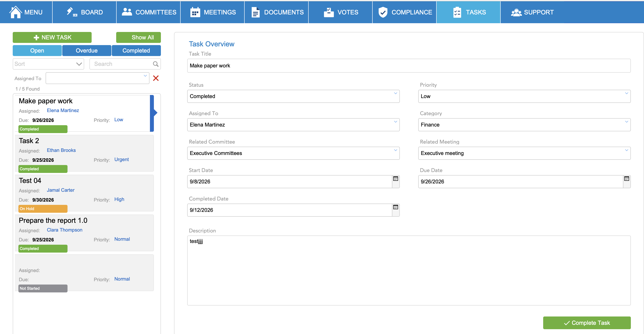
Task: Click the shield check icon for COMPLIANCE
Action: pos(383,12)
